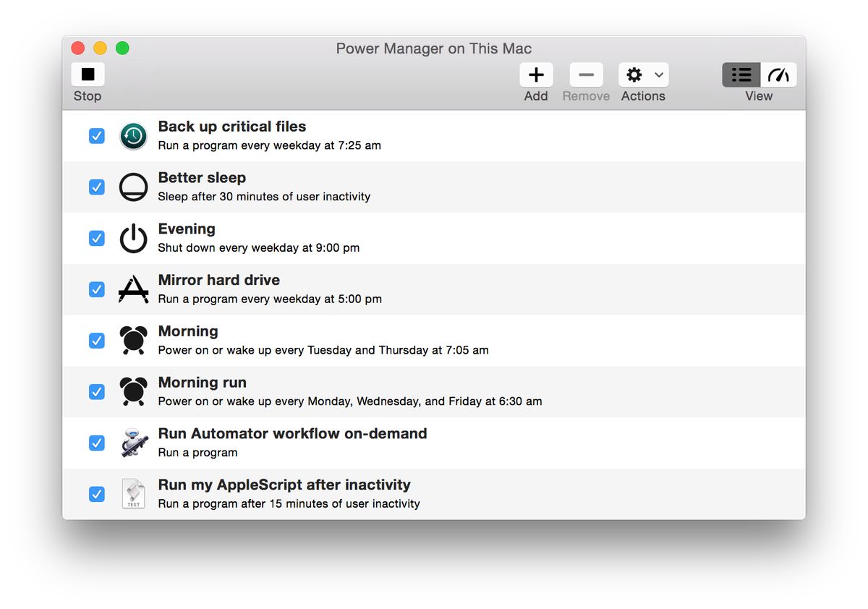Click the Mirror hard drive application icon
868x609 pixels.
(133, 289)
